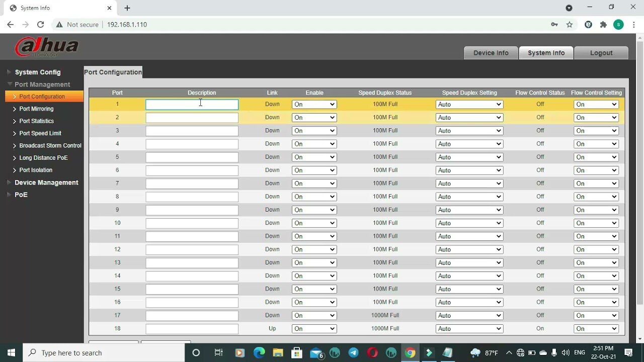Open Port 18 Flow Control Setting dropdown
Screen dimensions: 644x362
[x=596, y=329]
